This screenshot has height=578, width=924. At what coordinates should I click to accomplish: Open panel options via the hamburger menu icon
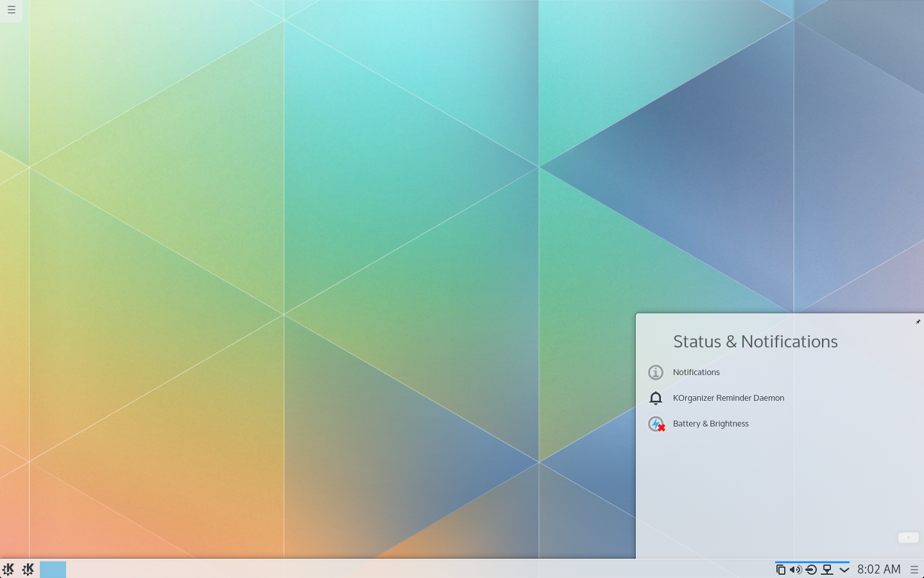(x=916, y=569)
